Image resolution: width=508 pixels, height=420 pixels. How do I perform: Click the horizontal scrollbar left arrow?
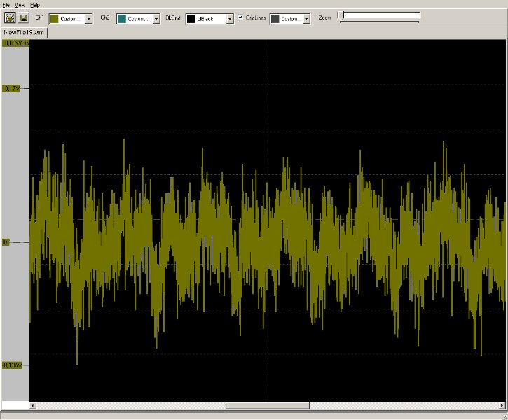coord(33,406)
